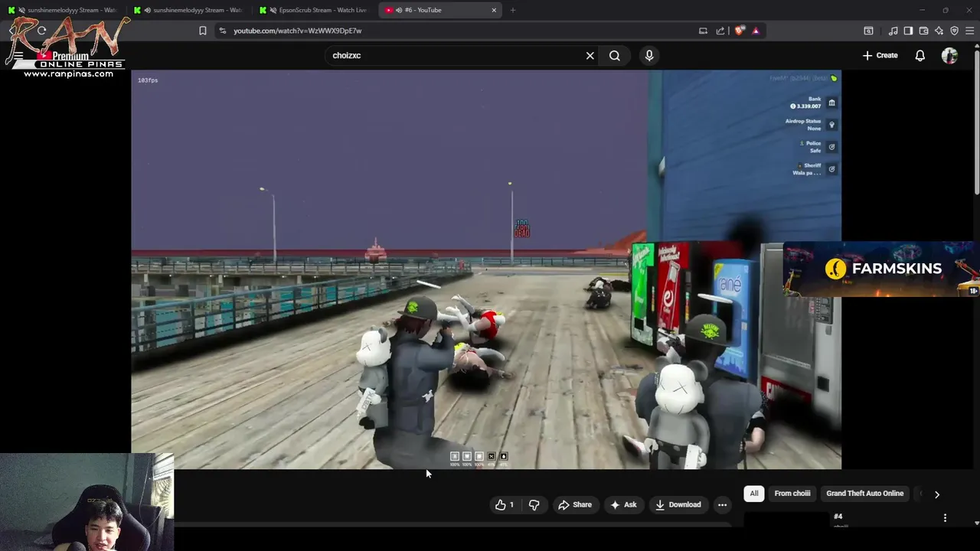980x551 pixels.
Task: Close the #6 - YouTube tab
Action: (494, 10)
